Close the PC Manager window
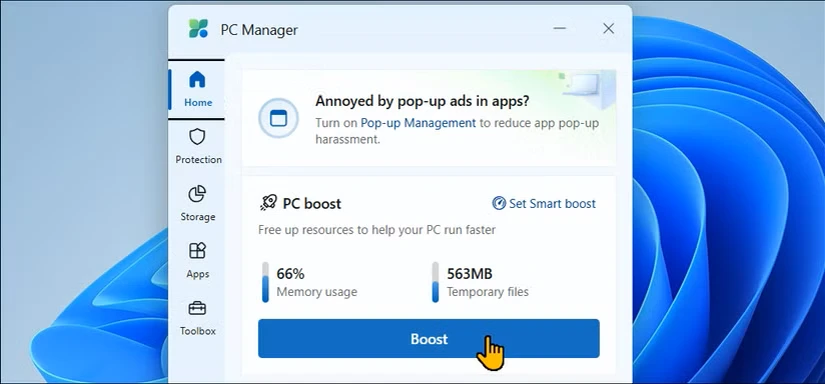The image size is (825, 384). pyautogui.click(x=608, y=28)
